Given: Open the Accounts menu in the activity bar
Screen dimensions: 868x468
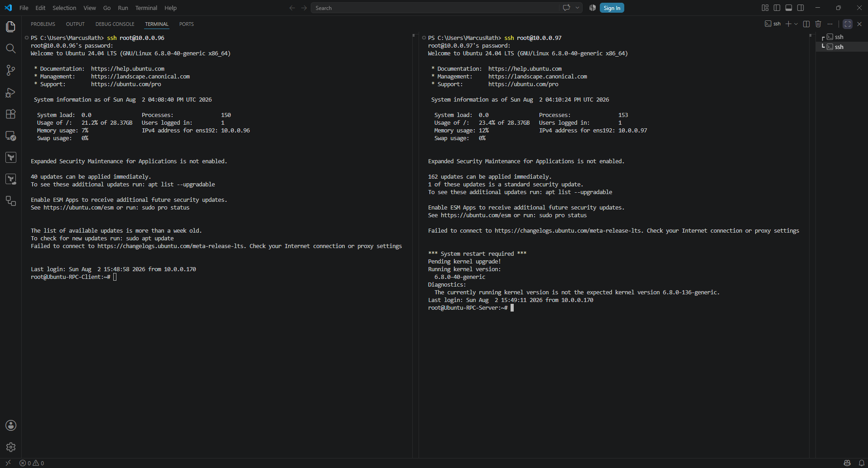Looking at the screenshot, I should point(11,425).
